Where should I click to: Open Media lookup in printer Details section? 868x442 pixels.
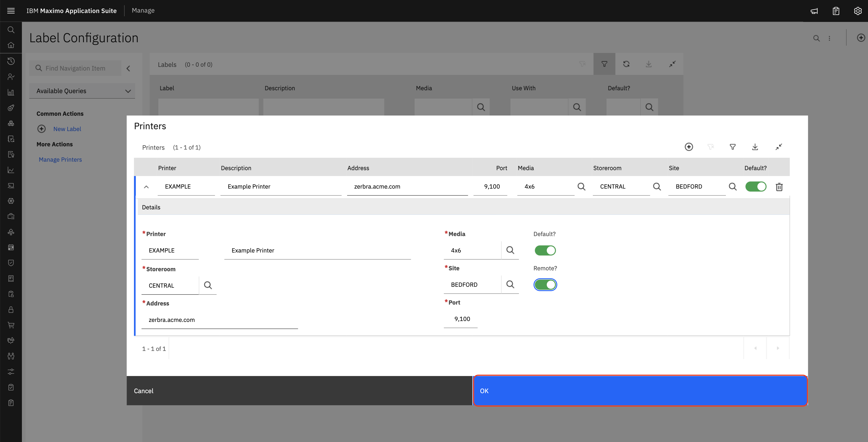pyautogui.click(x=510, y=250)
